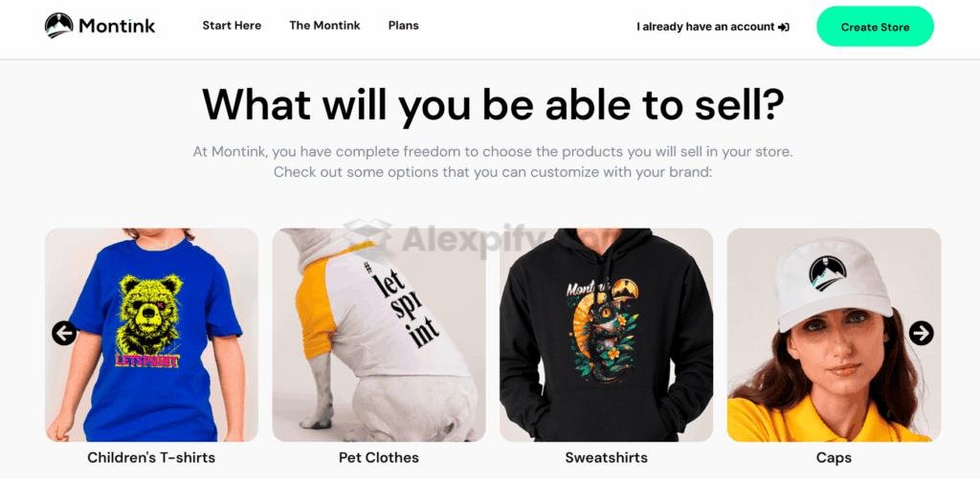The height and width of the screenshot is (479, 980).
Task: Click the Create Store button
Action: click(875, 27)
